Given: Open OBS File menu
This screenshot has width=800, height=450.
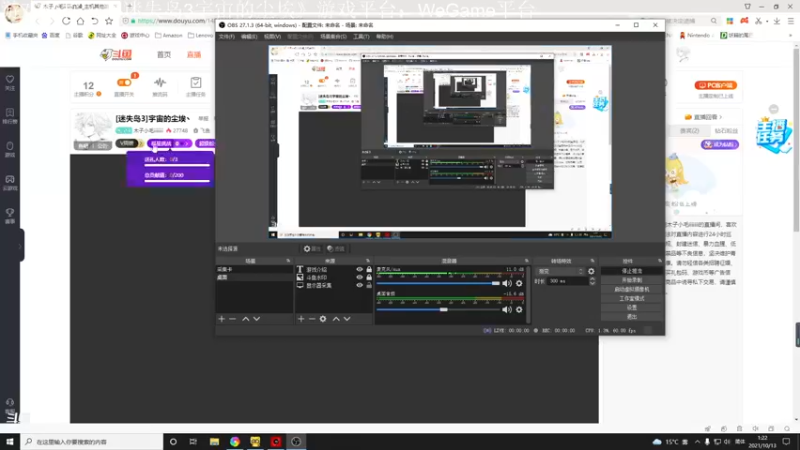Looking at the screenshot, I should [x=227, y=37].
